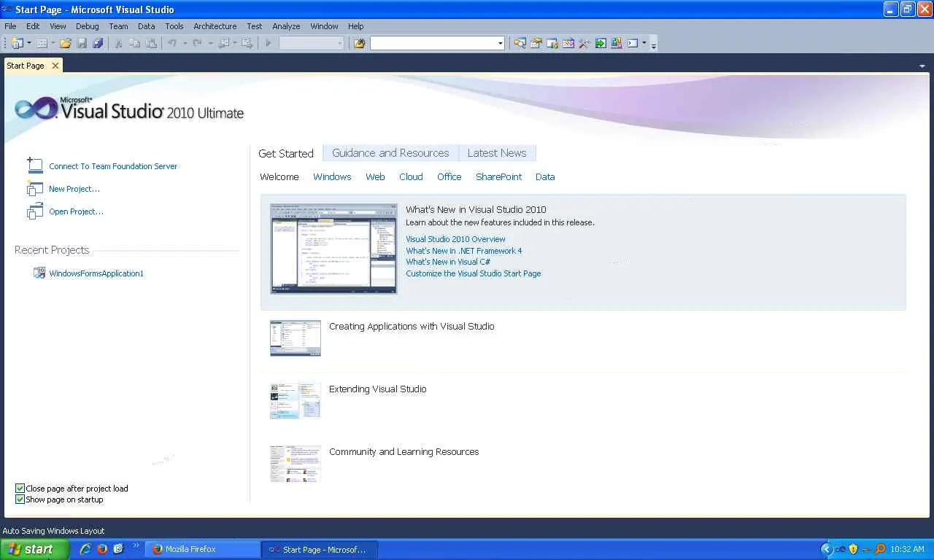The image size is (934, 560).
Task: Click the Copy toolbar icon
Action: tap(135, 44)
